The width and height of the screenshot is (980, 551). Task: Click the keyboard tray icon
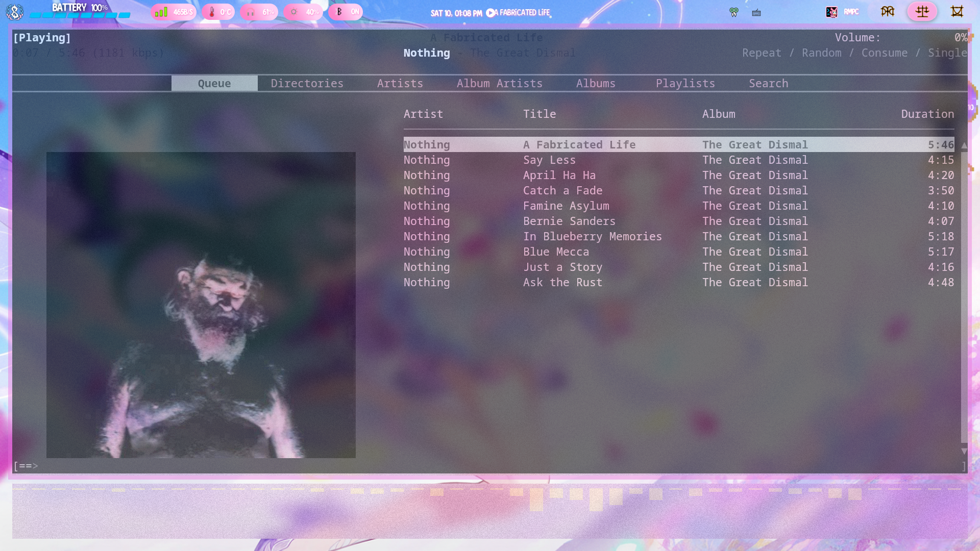point(756,12)
